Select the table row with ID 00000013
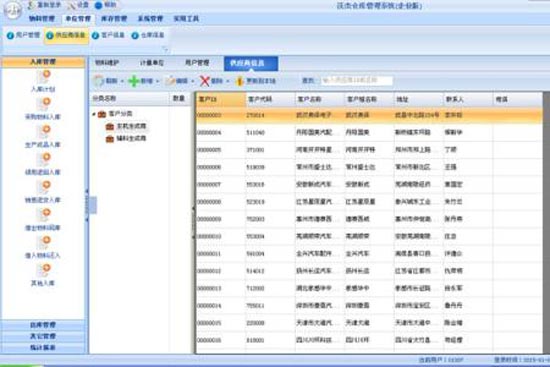This screenshot has height=367, width=550. [x=369, y=288]
